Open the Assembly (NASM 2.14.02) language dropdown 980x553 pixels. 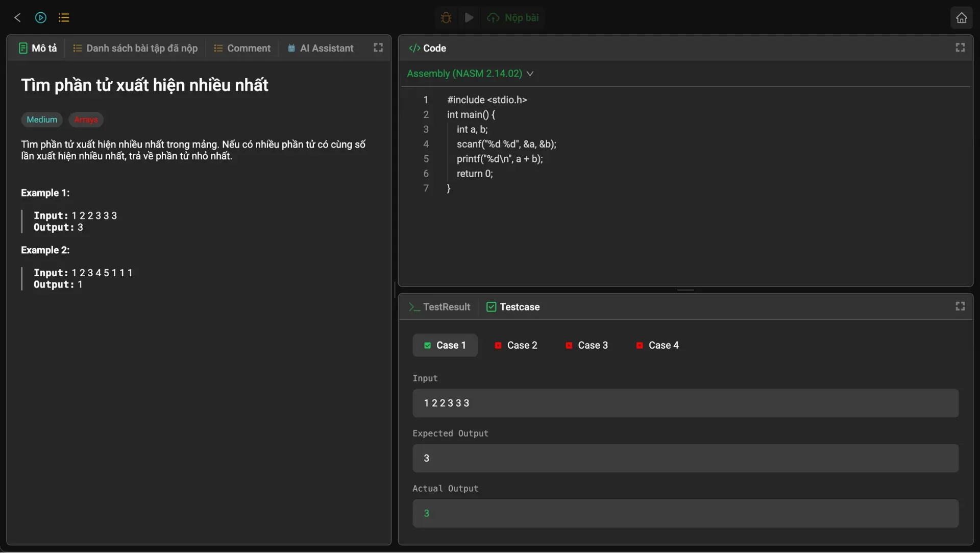(x=470, y=74)
